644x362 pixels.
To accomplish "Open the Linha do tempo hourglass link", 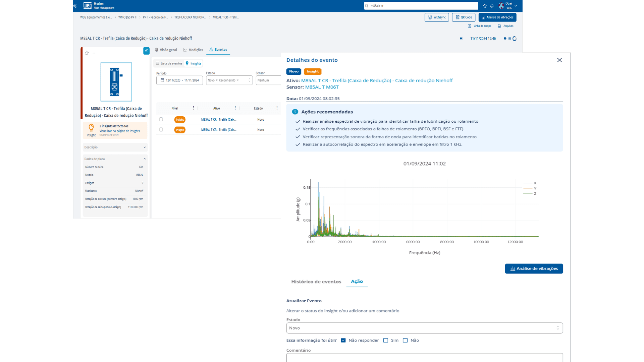I will pyautogui.click(x=480, y=26).
